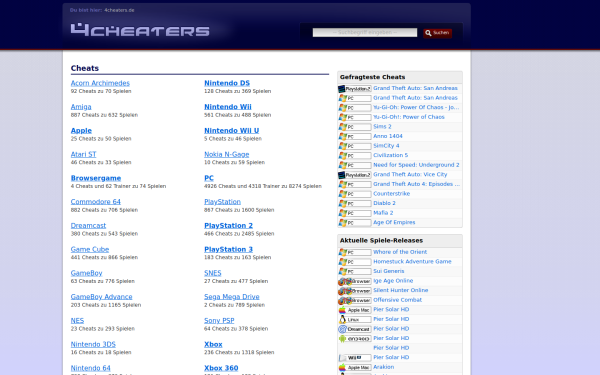The image size is (600, 375).
Task: Open the Atari ST cheats link
Action: tap(83, 154)
